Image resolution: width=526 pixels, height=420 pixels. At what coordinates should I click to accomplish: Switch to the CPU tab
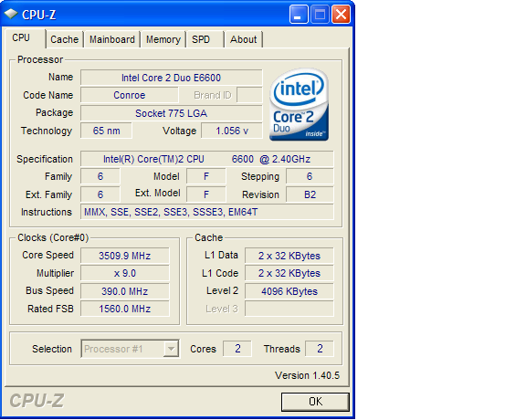26,38
